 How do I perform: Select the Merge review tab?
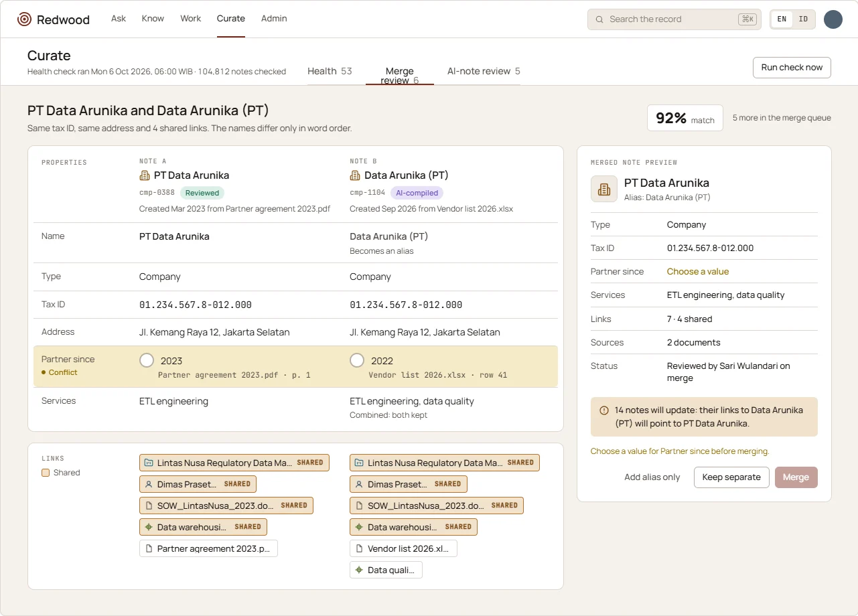400,76
